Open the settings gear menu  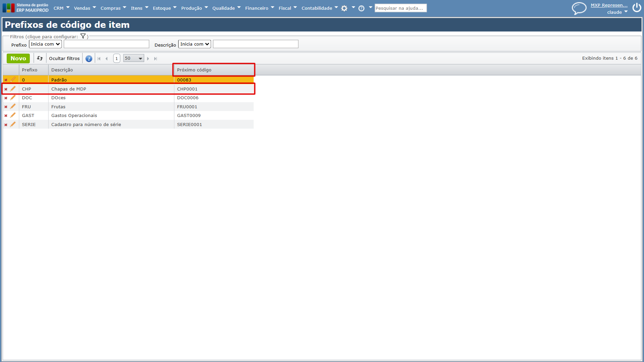[x=344, y=8]
